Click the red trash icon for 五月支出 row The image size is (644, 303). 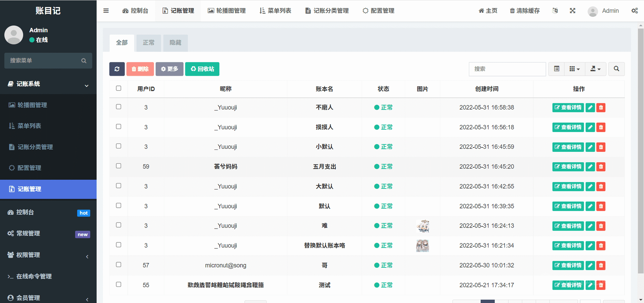(x=601, y=167)
